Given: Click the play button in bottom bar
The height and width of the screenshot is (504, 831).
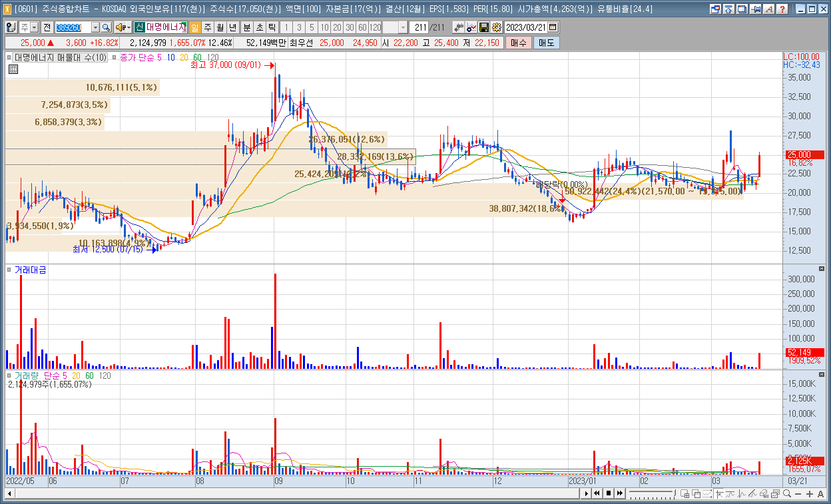Looking at the screenshot, I should pos(587,493).
